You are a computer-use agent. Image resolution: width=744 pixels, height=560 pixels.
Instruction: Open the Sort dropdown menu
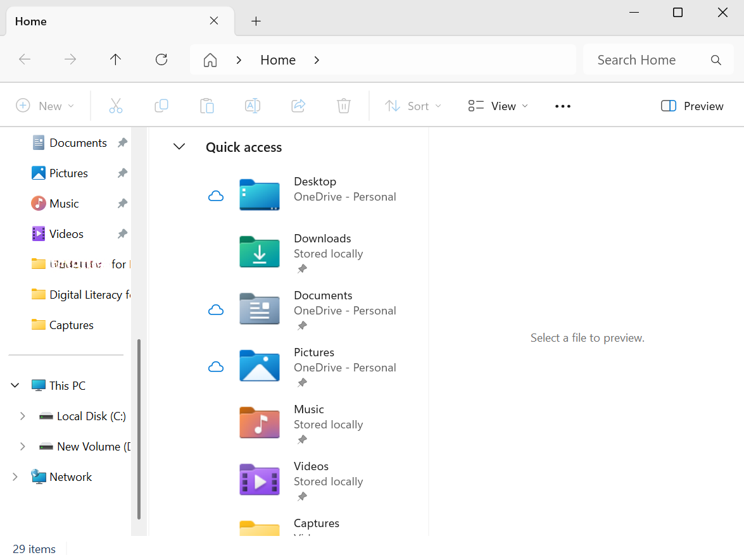point(413,106)
